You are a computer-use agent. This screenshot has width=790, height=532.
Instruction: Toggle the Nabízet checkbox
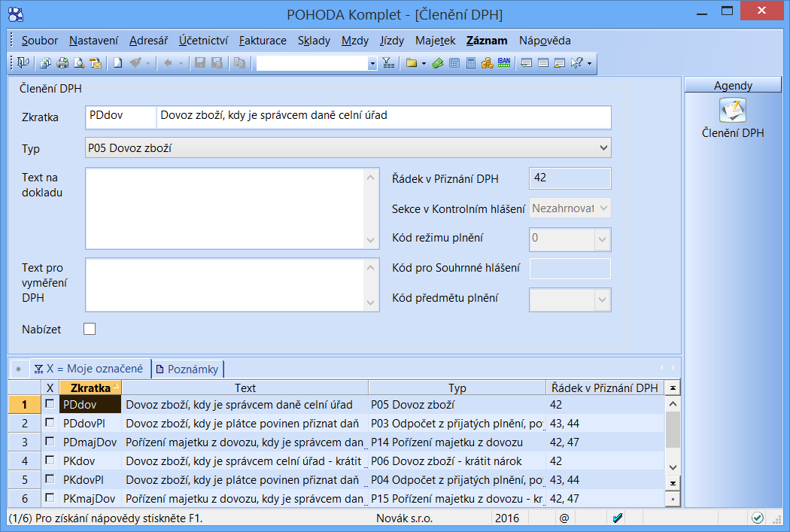pyautogui.click(x=90, y=329)
